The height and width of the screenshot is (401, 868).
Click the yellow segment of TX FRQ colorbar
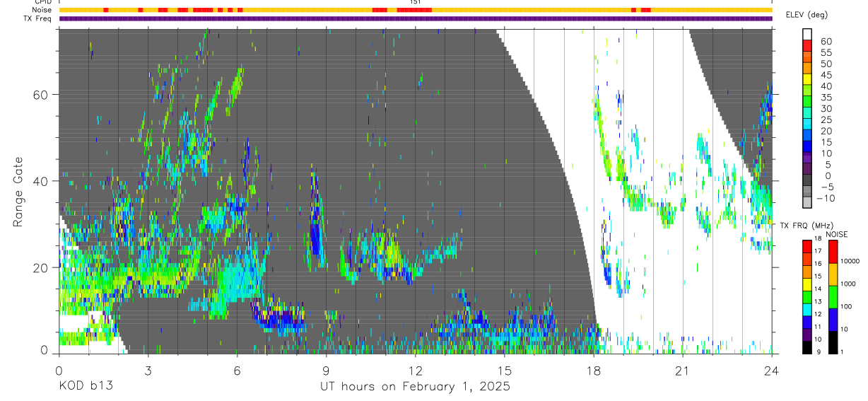point(807,284)
